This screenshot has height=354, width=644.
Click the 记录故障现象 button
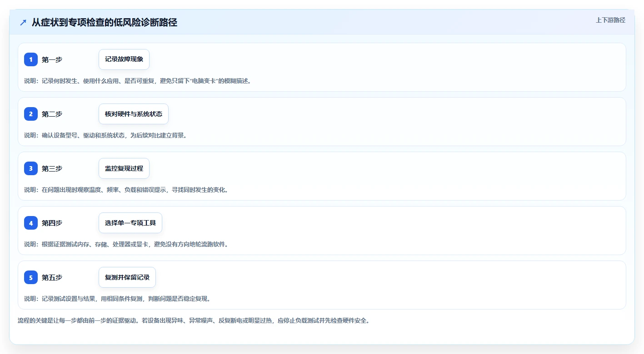tap(124, 59)
